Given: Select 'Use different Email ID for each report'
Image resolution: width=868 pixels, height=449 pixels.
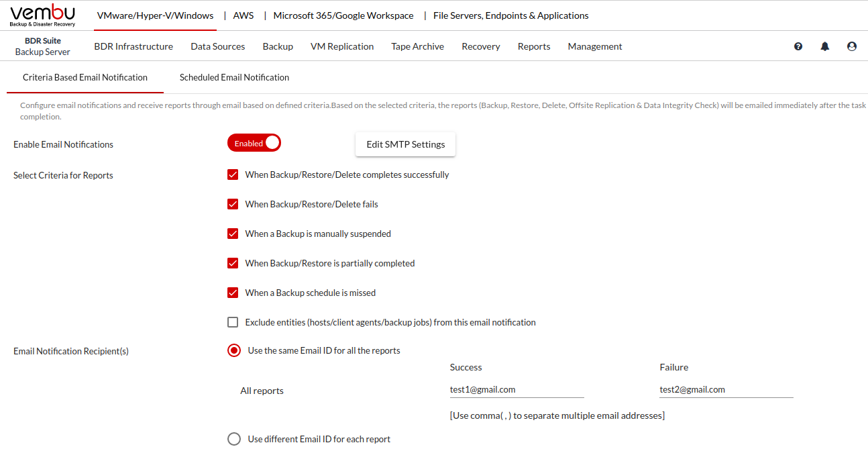Looking at the screenshot, I should coord(233,439).
